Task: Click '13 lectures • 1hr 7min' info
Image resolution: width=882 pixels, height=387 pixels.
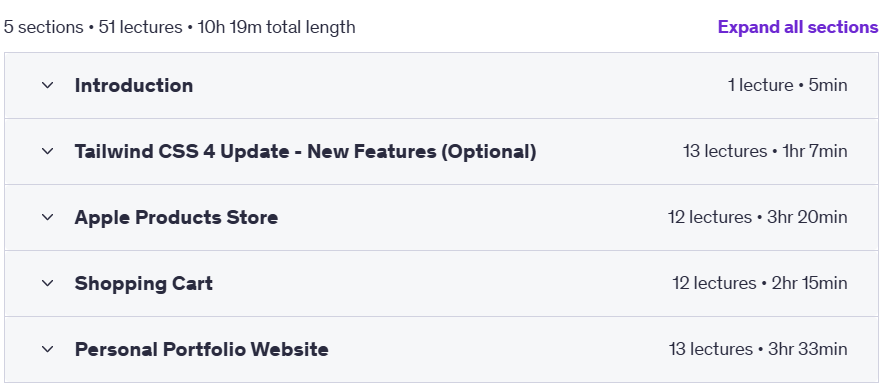Action: point(765,151)
